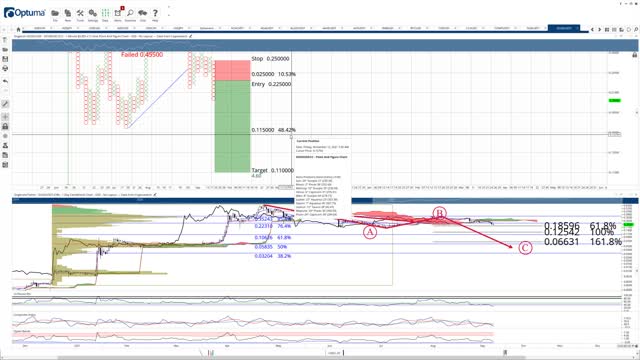
Task: Click the undo arrow in left sidebar
Action: click(5, 81)
